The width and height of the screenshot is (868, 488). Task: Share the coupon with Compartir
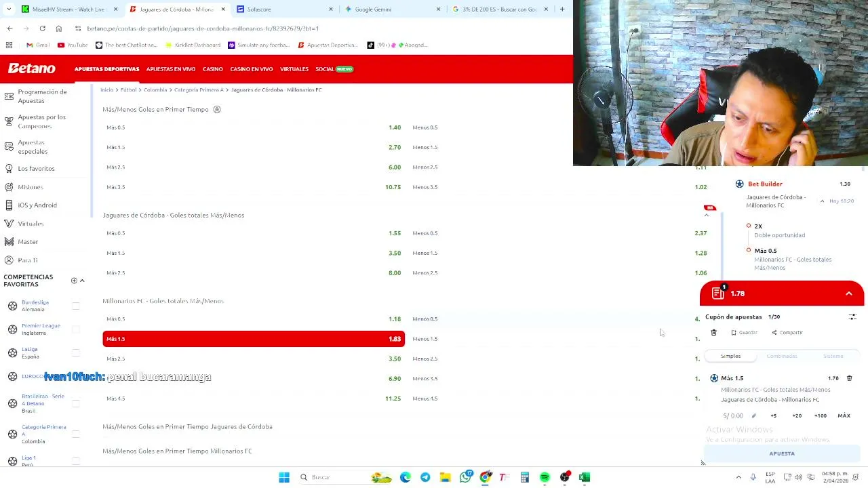click(787, 333)
